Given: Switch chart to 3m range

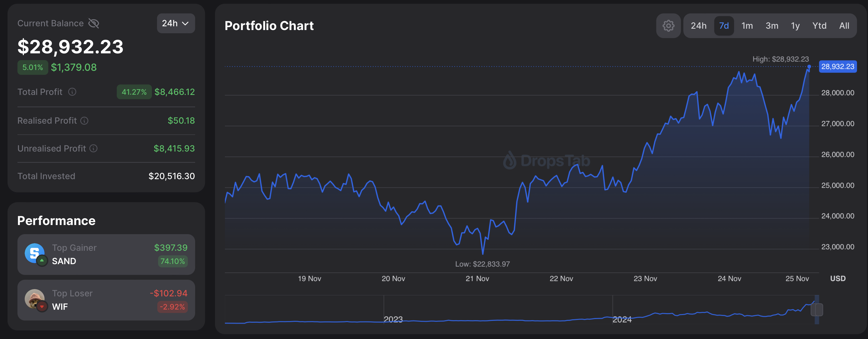Looking at the screenshot, I should [772, 25].
